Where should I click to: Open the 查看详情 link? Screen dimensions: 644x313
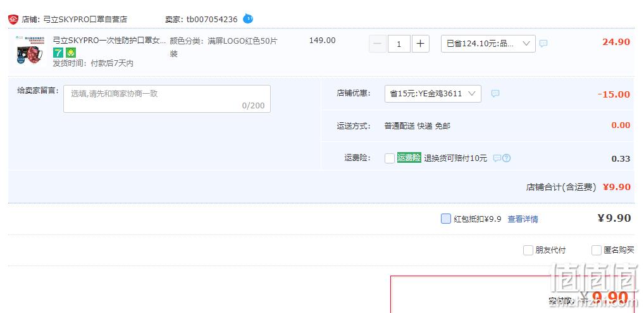tap(523, 219)
